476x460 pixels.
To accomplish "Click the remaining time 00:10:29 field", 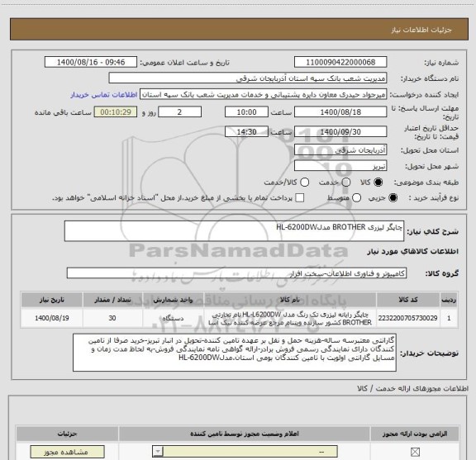I will coord(116,112).
